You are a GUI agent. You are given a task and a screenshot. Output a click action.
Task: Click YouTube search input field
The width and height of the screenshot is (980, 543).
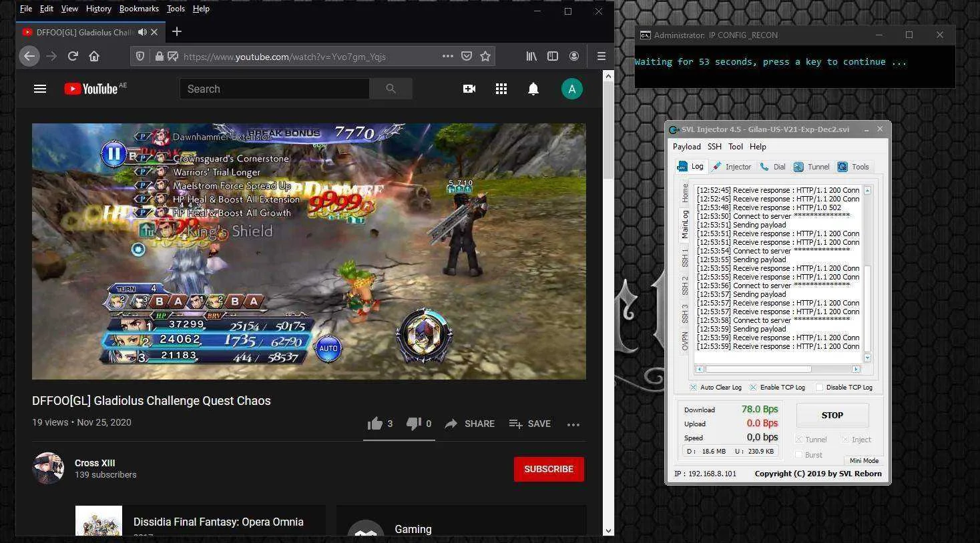point(274,89)
